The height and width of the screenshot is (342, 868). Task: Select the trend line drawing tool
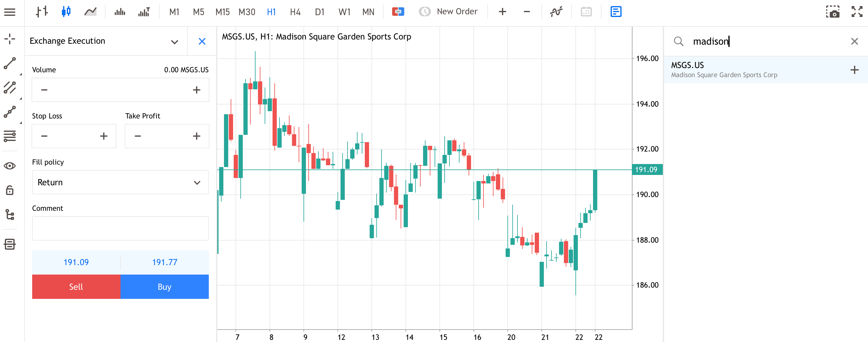[10, 63]
